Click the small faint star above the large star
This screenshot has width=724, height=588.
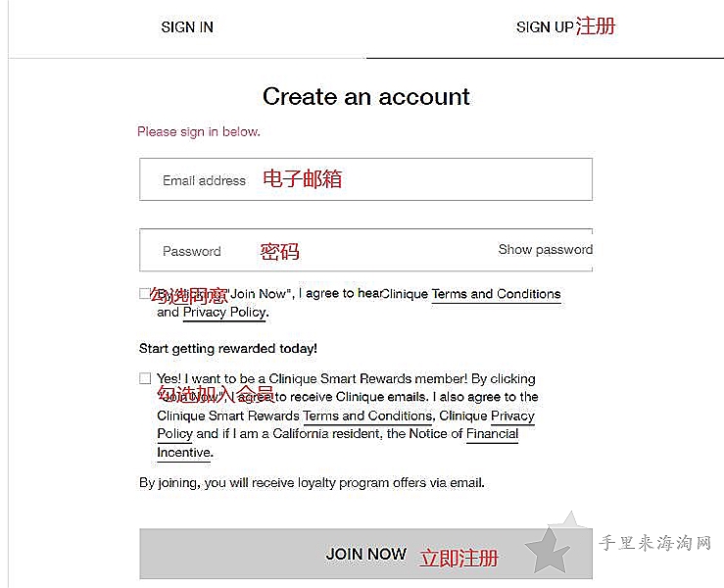pyautogui.click(x=571, y=519)
